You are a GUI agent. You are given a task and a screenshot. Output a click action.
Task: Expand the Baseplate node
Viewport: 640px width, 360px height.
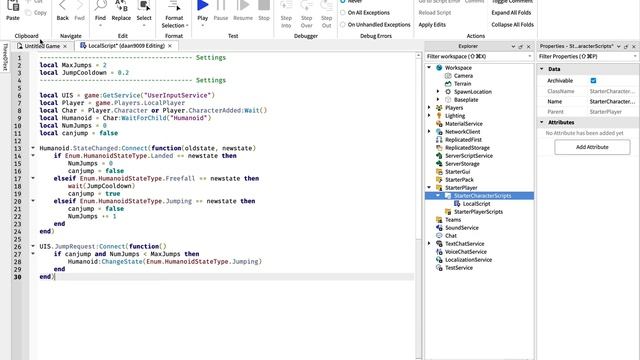coord(438,100)
